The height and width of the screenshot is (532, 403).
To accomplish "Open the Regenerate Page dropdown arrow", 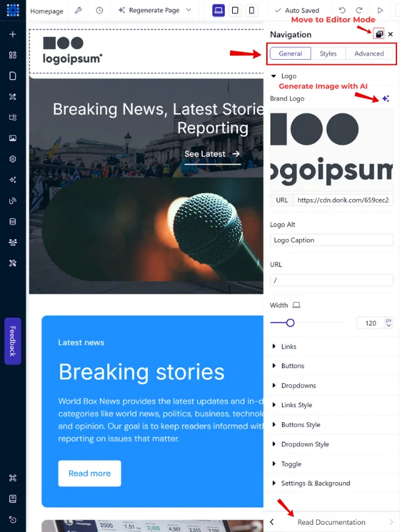I will click(x=189, y=10).
